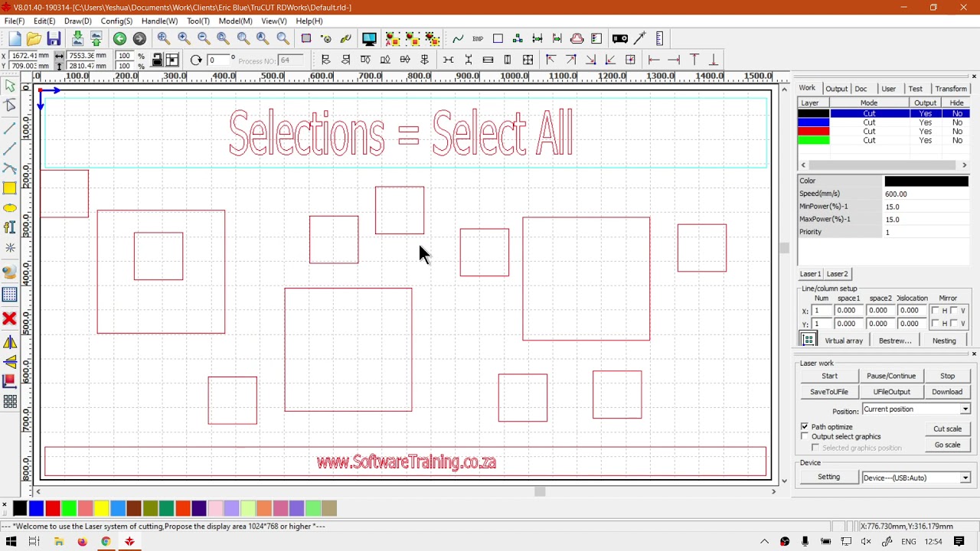Pick the blue swatch in the color palette

(36, 508)
